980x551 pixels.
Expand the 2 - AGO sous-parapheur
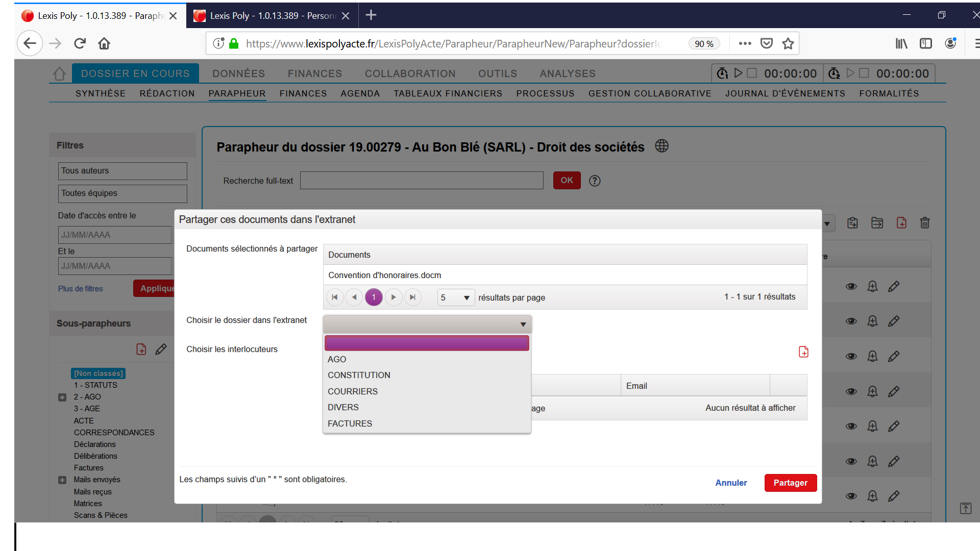click(62, 397)
